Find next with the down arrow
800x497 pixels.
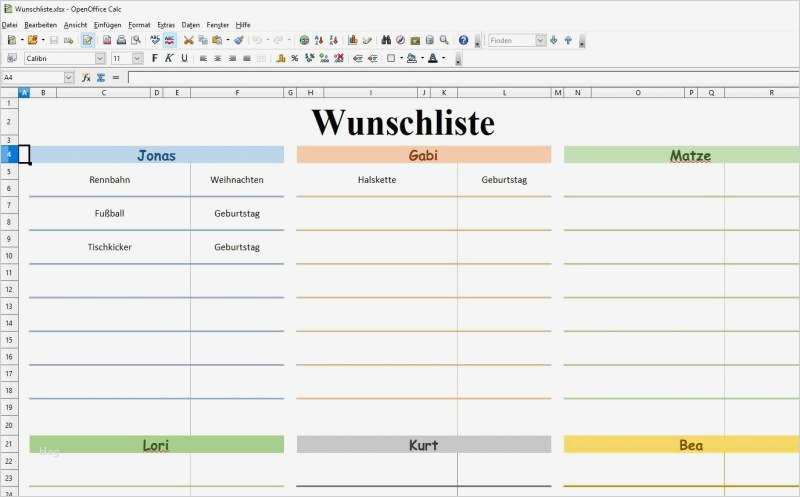tap(554, 40)
